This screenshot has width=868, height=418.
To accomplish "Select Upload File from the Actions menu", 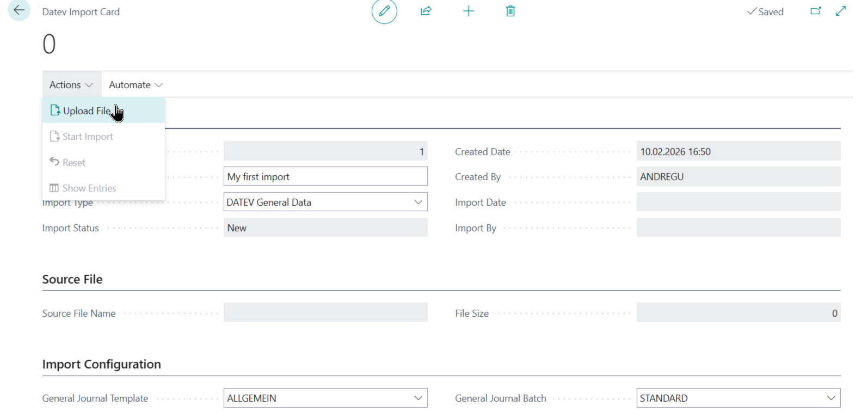I will pyautogui.click(x=87, y=111).
